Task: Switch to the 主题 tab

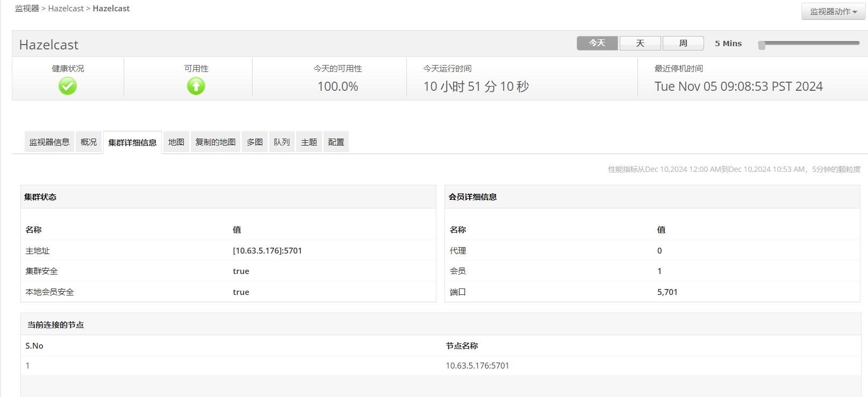Action: pos(309,142)
